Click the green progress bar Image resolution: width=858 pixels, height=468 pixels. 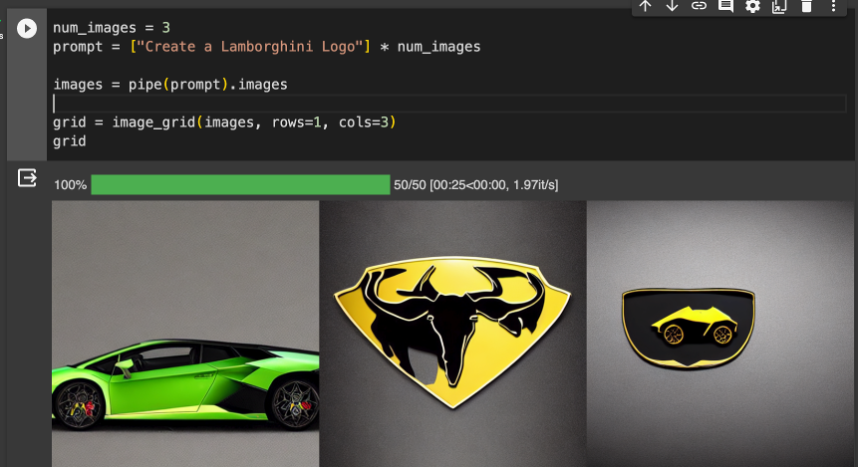(240, 184)
